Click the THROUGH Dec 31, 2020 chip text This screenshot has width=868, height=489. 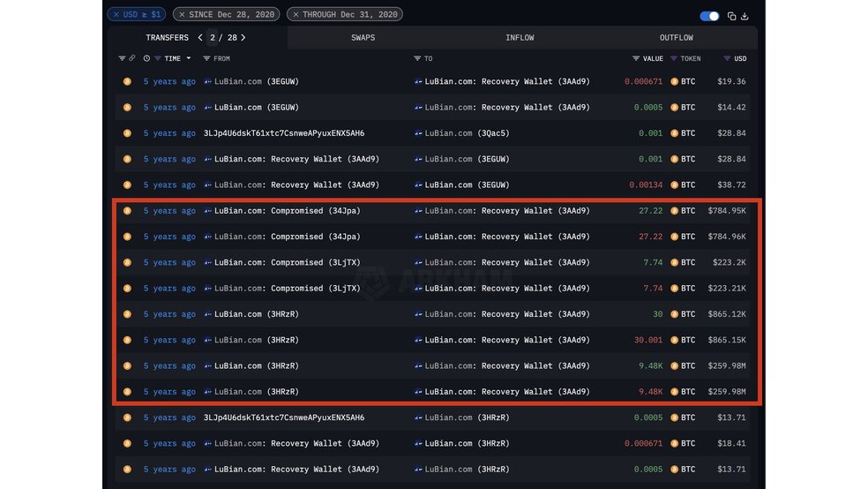point(350,14)
